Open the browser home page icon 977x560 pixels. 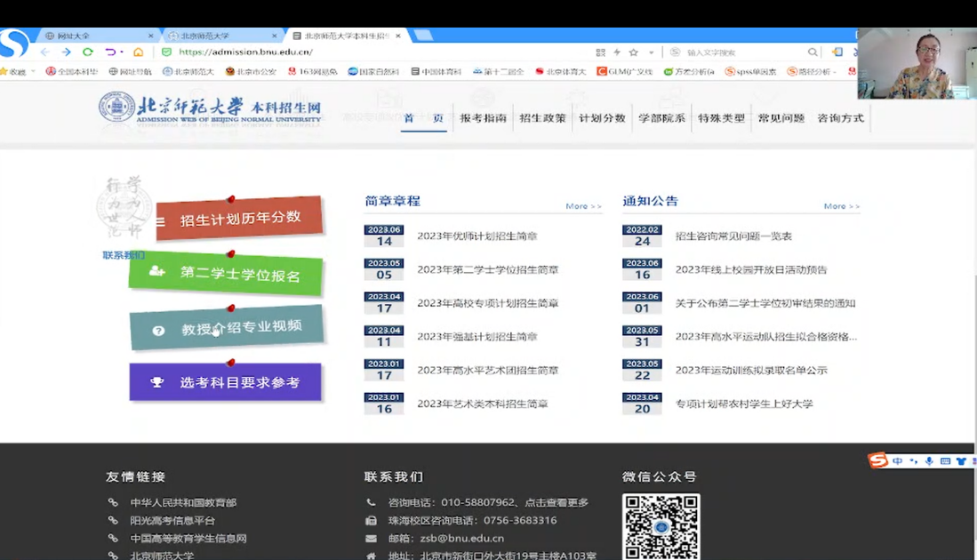coord(139,52)
